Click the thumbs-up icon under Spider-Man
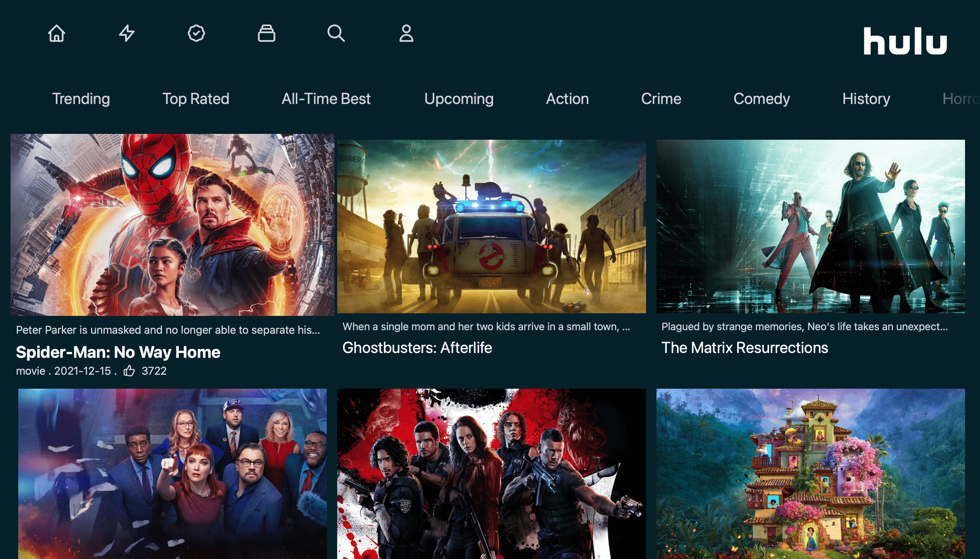 click(129, 371)
